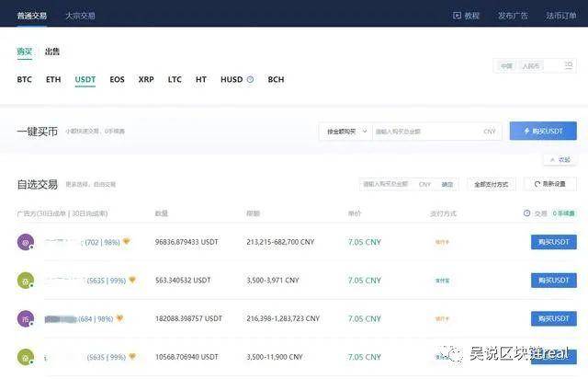Viewport: 588px width, 379px height.
Task: Click the quantity 182088.398757 USDT
Action: pos(188,319)
